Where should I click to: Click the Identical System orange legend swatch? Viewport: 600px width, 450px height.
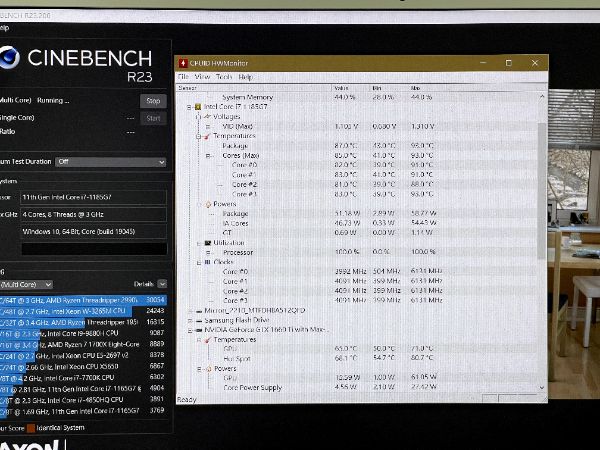pyautogui.click(x=31, y=428)
